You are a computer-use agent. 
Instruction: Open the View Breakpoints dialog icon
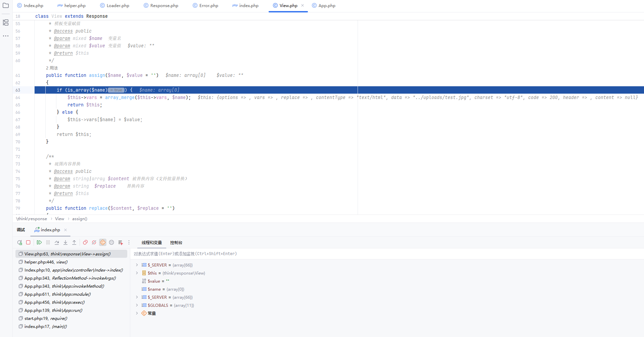coord(85,242)
